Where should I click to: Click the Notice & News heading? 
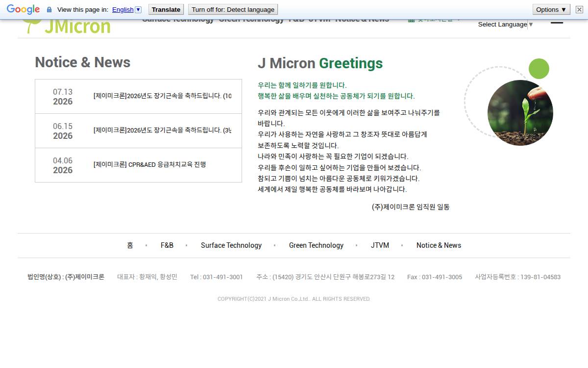pos(83,62)
